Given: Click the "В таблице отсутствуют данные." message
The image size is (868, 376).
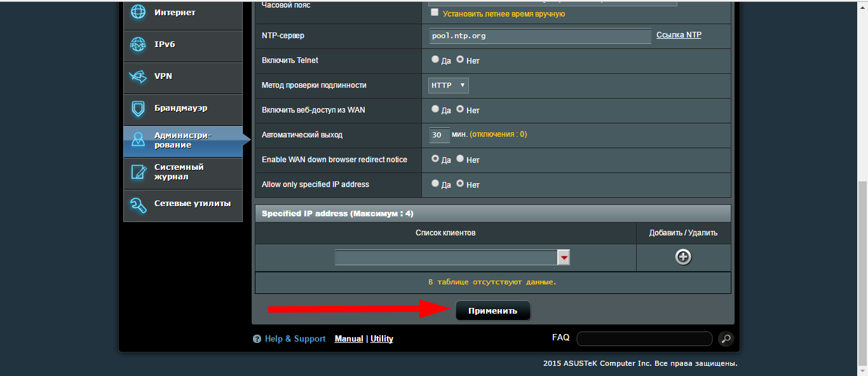Looking at the screenshot, I should [492, 281].
